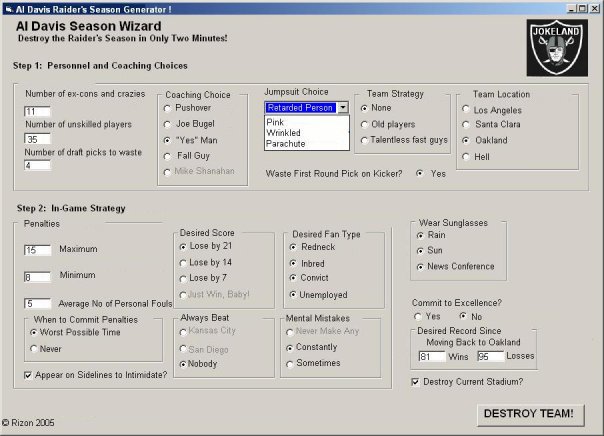604x436 pixels.
Task: Click the DESTROY TEAM! button
Action: 530,414
